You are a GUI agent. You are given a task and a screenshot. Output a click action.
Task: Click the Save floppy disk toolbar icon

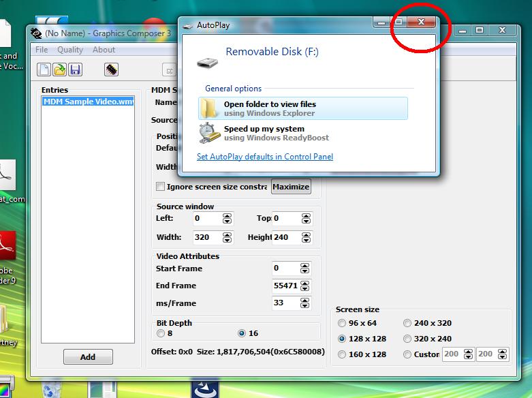tap(76, 70)
